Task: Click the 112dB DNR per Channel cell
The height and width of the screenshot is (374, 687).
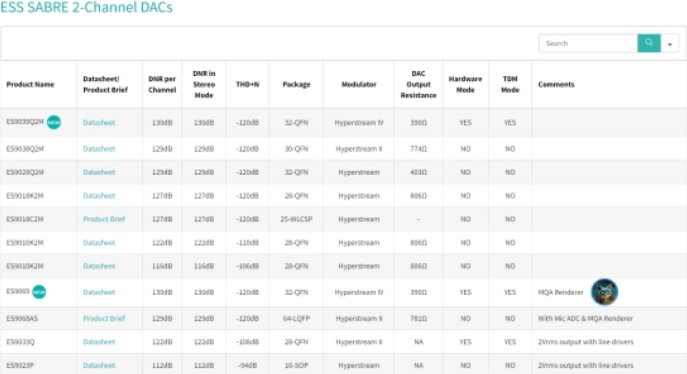Action: point(162,365)
